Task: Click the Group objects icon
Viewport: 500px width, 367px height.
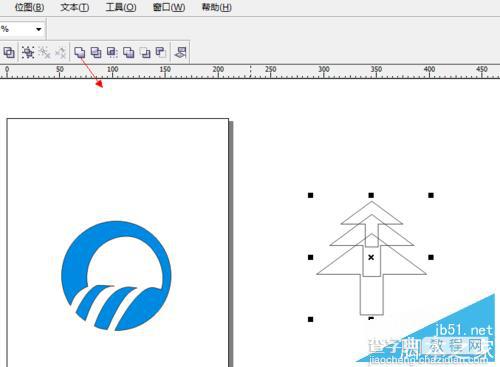Action: 28,52
